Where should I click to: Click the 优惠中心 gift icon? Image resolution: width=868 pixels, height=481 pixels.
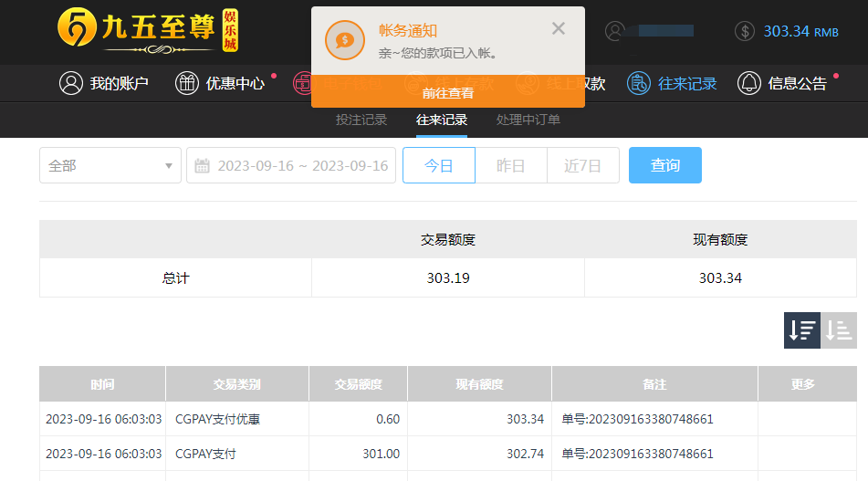[187, 83]
